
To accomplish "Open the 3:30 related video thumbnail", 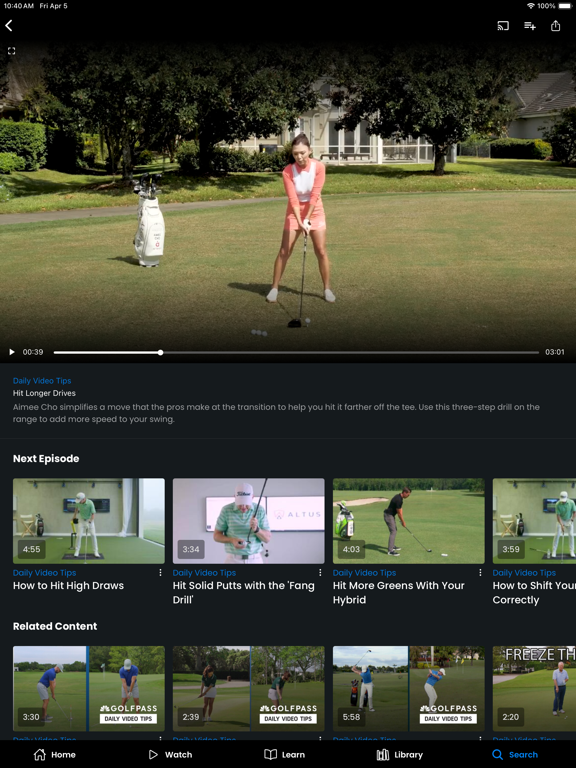I will [89, 689].
